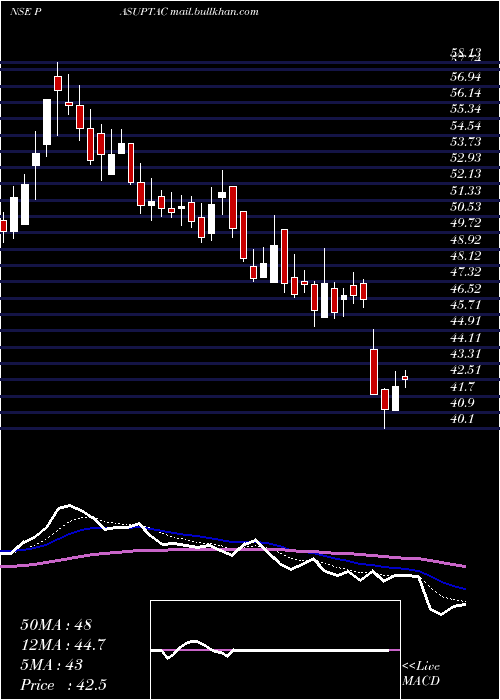Select the 56.94 price axis label
This screenshot has width=500, height=700.
tap(465, 77)
